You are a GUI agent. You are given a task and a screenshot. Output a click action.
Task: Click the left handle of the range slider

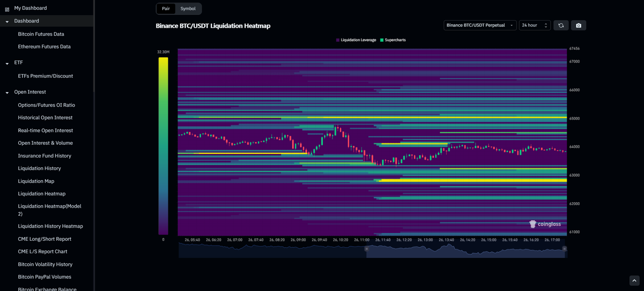(367, 249)
